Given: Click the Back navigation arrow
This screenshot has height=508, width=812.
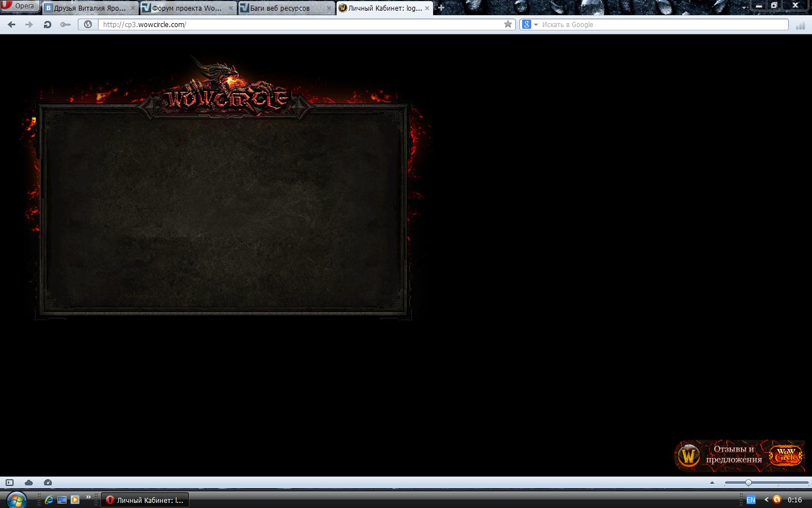Looking at the screenshot, I should click(x=11, y=24).
